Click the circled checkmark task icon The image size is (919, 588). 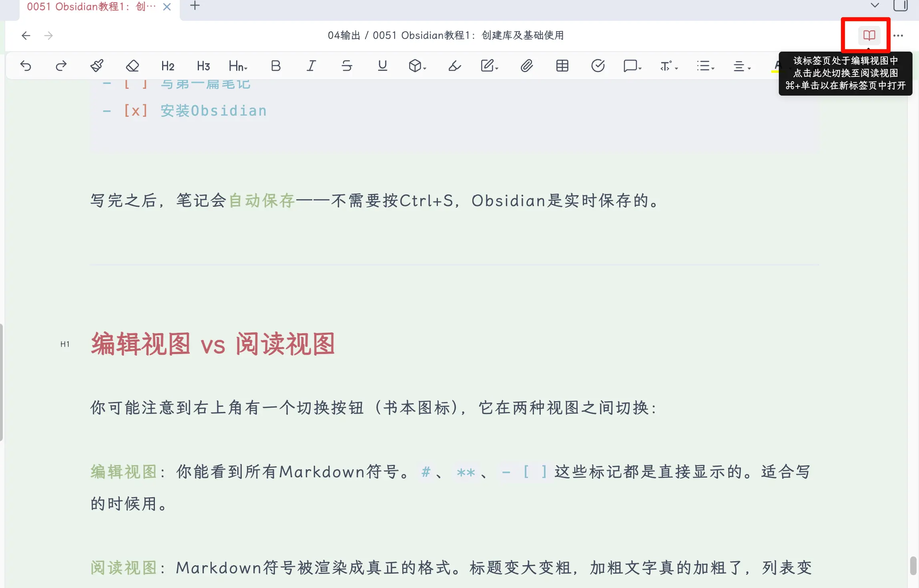pyautogui.click(x=598, y=66)
